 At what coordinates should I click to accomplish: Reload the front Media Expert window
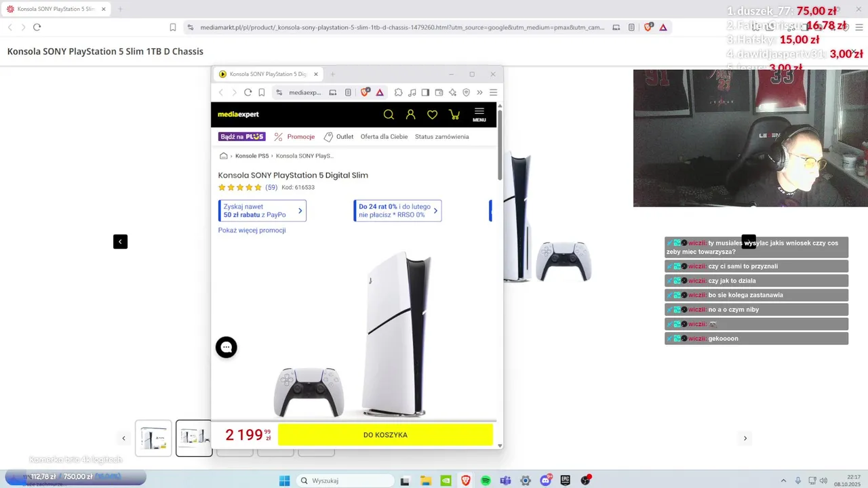coord(248,92)
